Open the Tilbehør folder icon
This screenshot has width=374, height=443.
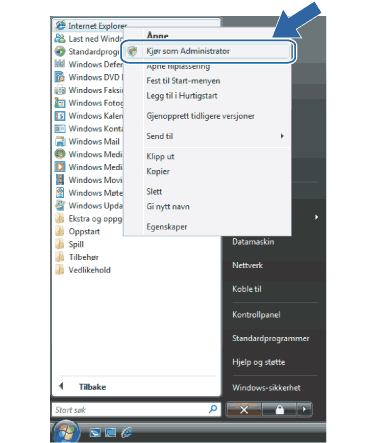60,257
